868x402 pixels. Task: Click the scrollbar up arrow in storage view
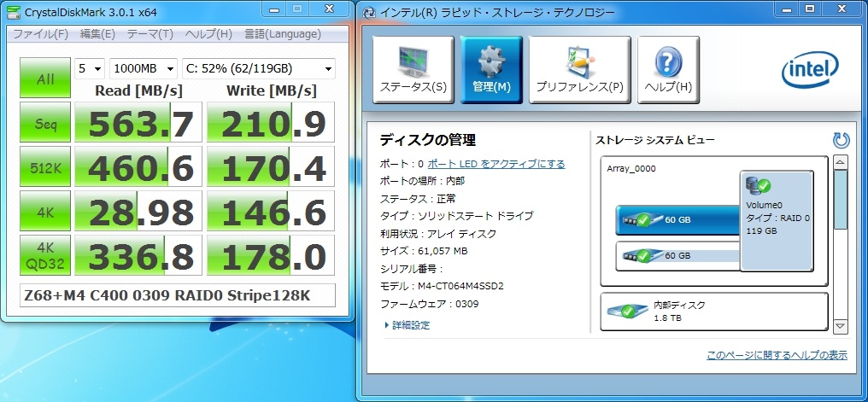pyautogui.click(x=841, y=162)
